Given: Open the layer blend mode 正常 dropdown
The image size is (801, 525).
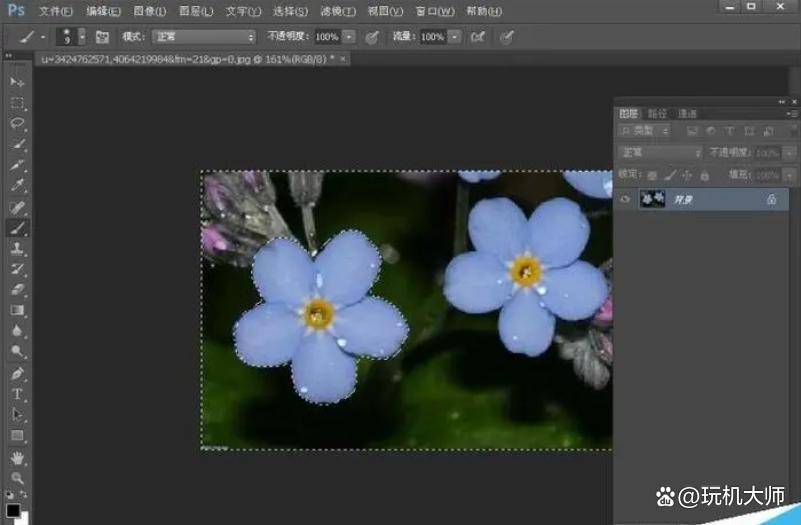Looking at the screenshot, I should (x=661, y=153).
